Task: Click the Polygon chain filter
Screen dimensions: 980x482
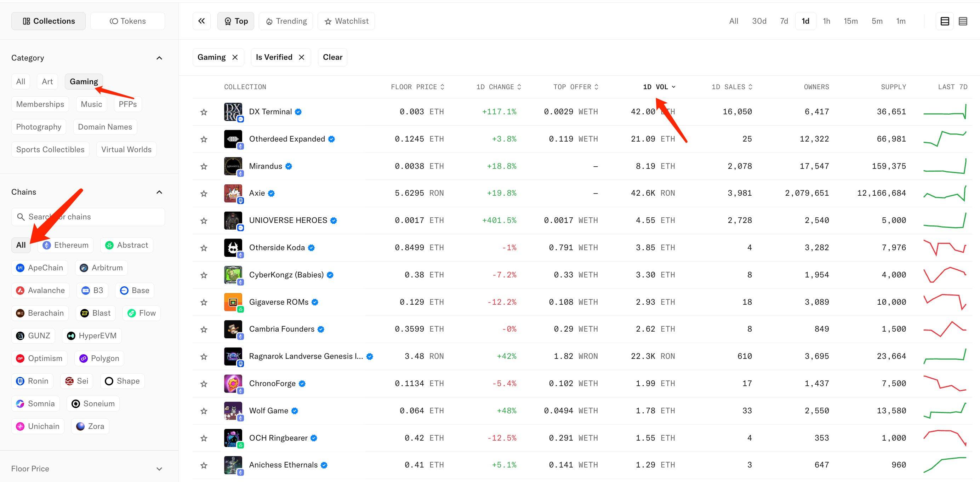Action: tap(98, 358)
